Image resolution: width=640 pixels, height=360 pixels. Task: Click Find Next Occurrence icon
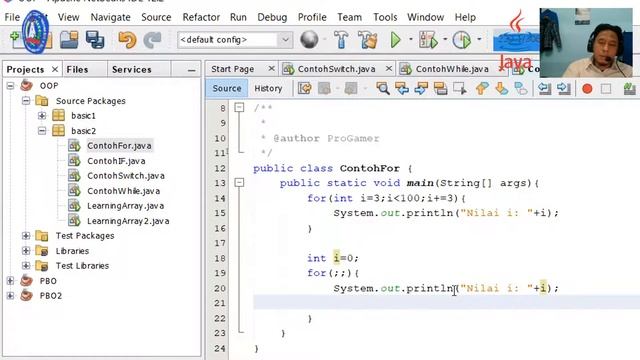421,88
